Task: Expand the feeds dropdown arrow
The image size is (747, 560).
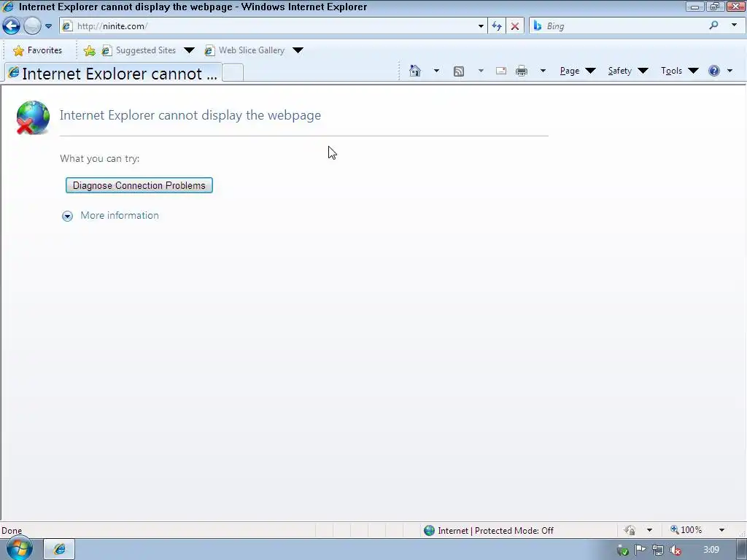Action: (x=481, y=71)
